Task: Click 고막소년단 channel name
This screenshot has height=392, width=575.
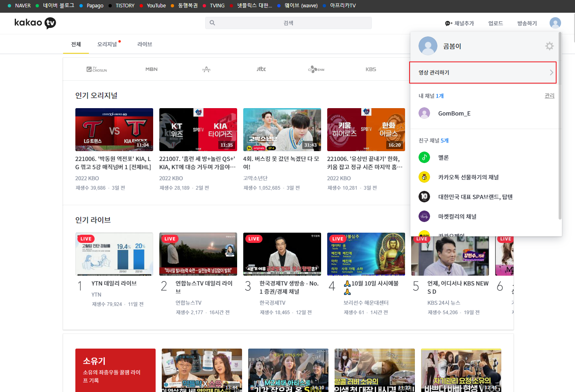Action: pyautogui.click(x=256, y=178)
